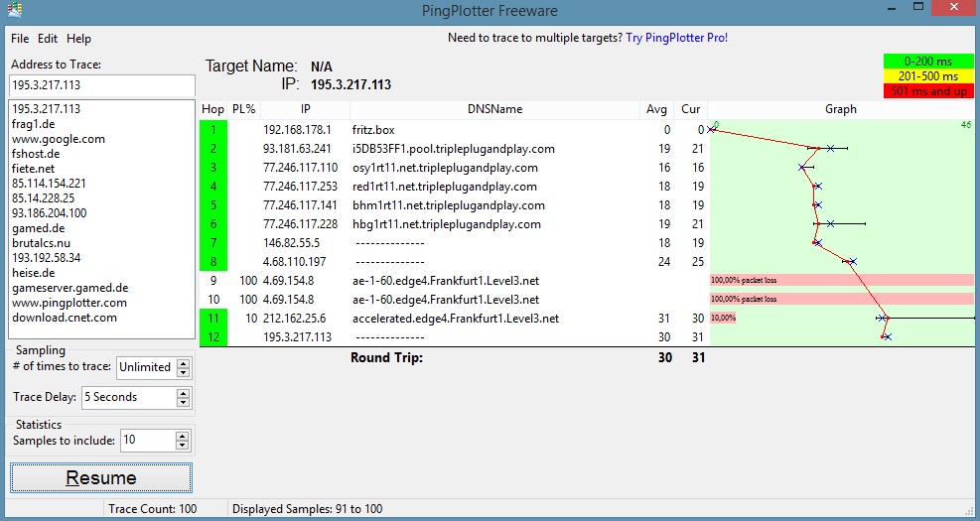
Task: Select heise.de in the address list
Action: 33,273
